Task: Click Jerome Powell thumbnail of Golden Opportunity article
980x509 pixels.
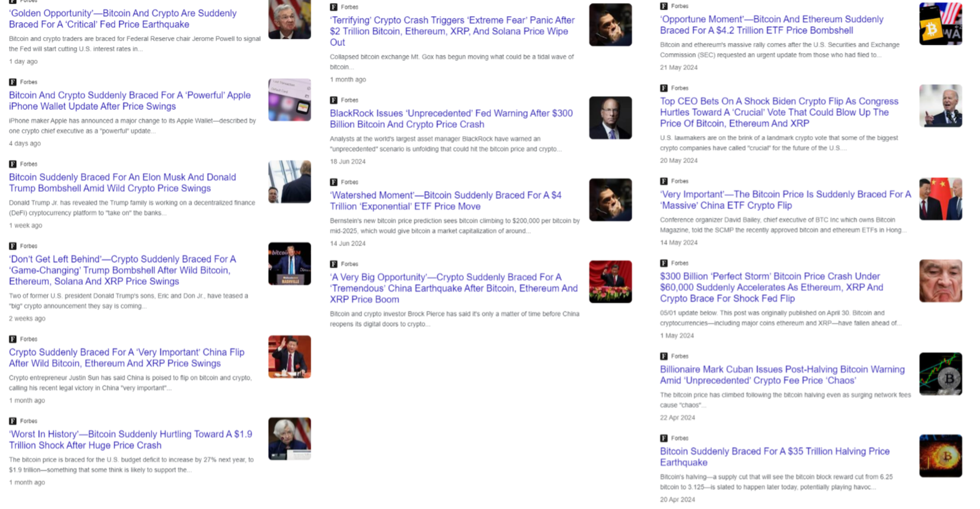Action: pos(290,20)
